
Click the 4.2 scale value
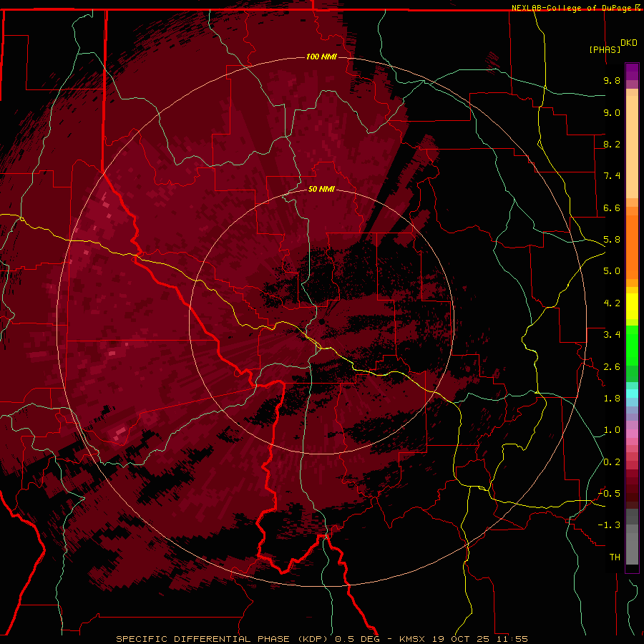coord(612,303)
